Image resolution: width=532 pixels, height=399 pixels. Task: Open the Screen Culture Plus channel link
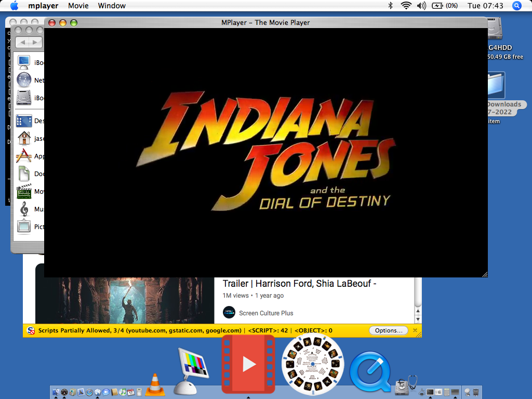point(266,313)
